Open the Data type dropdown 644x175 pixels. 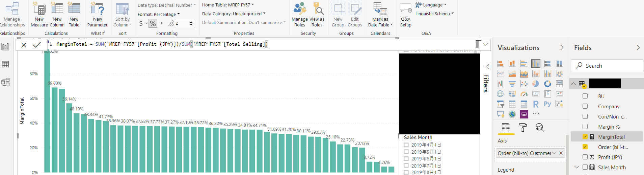tap(167, 5)
